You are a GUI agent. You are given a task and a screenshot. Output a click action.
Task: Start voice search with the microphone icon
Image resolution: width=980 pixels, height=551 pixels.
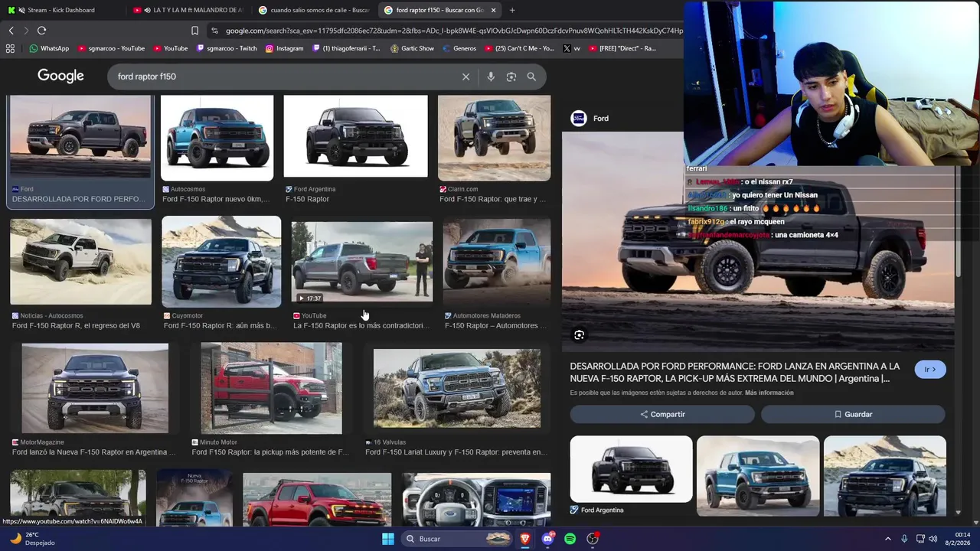pos(491,77)
